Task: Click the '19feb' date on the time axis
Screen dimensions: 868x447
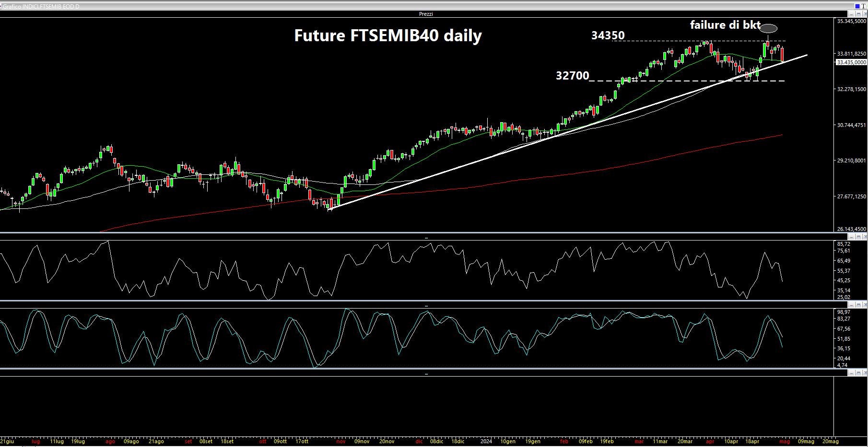Action: coord(607,441)
